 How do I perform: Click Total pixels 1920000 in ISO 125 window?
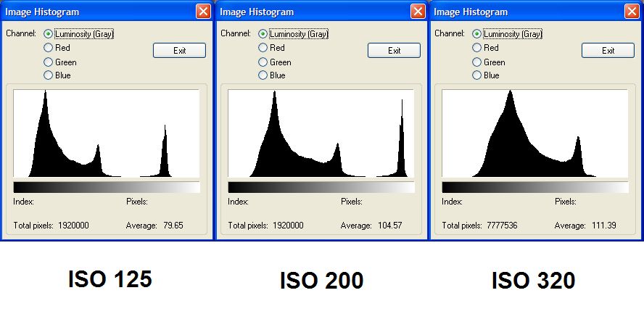(x=73, y=226)
